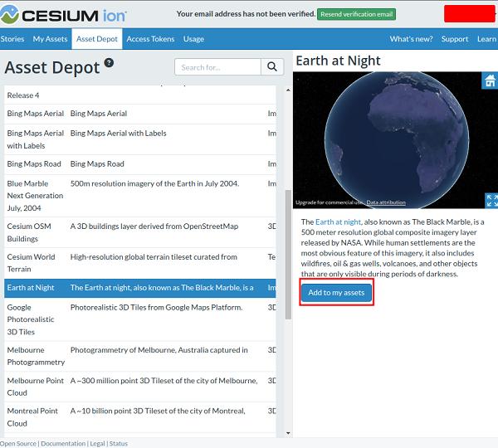Screen dimensions: 498x448
Task: Go to the Stories tab
Action: coord(12,39)
